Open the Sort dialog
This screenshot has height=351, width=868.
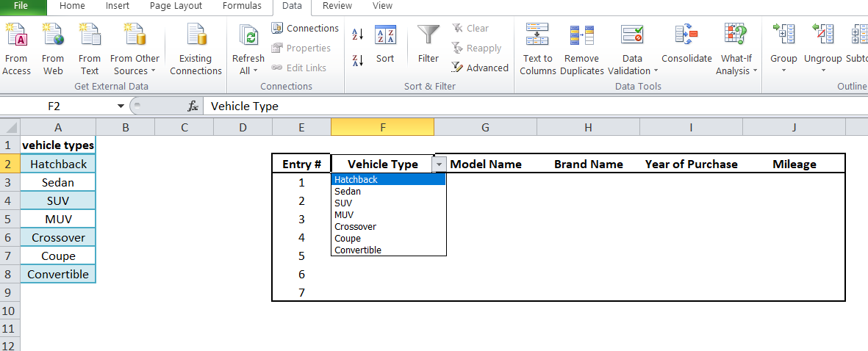coord(384,44)
